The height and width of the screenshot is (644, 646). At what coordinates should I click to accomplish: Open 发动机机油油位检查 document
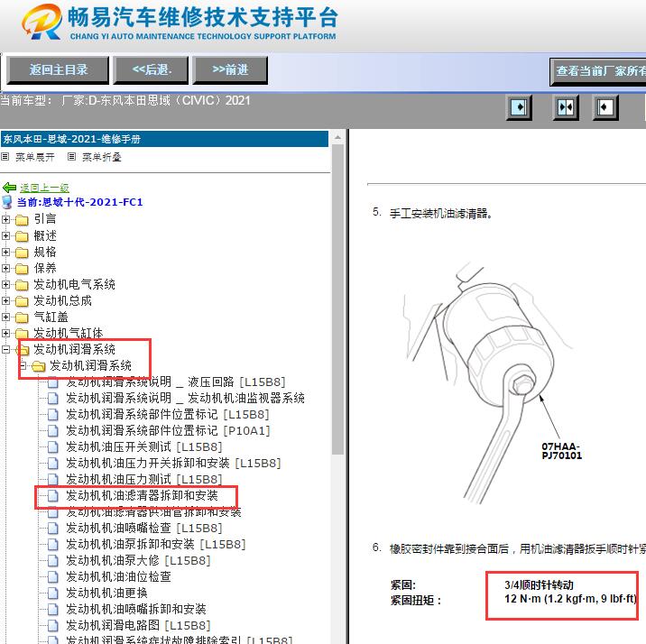click(119, 576)
